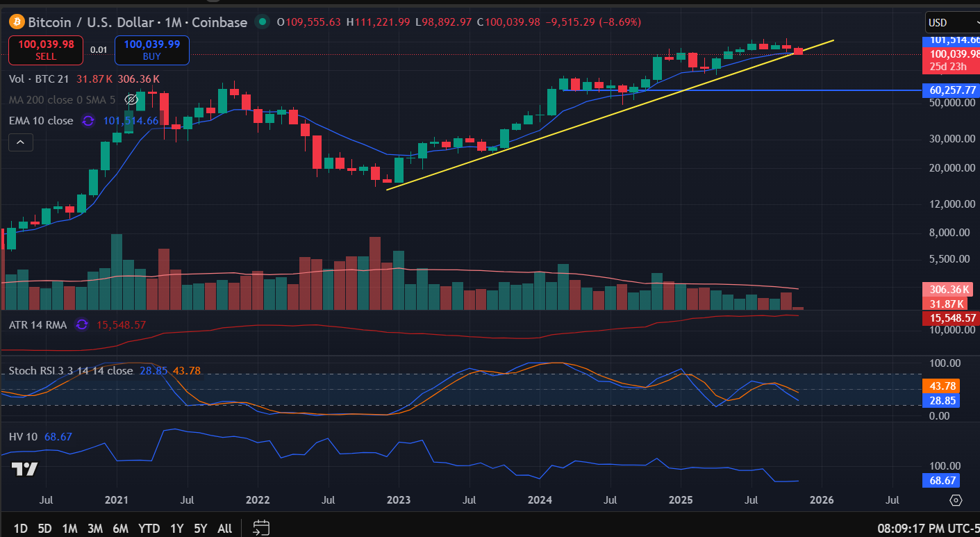Viewport: 980px width, 537px height.
Task: Click the 60,257.77 horizontal line price label
Action: pyautogui.click(x=949, y=90)
